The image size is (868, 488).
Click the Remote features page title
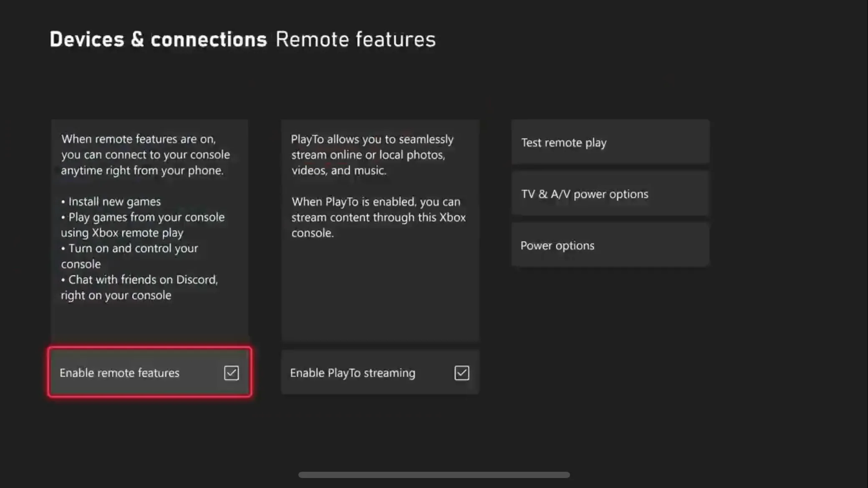(x=355, y=39)
